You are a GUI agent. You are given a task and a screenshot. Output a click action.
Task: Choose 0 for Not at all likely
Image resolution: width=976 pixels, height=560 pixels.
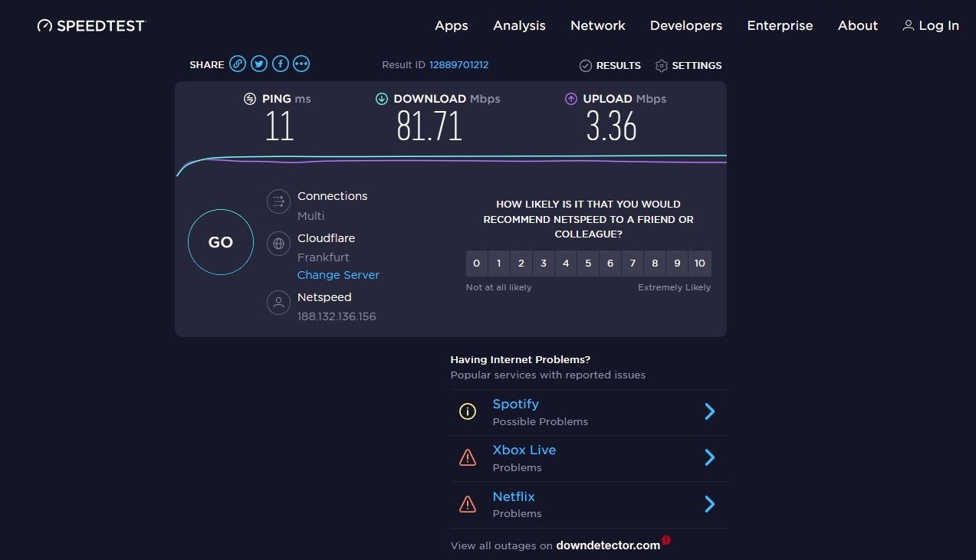(x=476, y=263)
